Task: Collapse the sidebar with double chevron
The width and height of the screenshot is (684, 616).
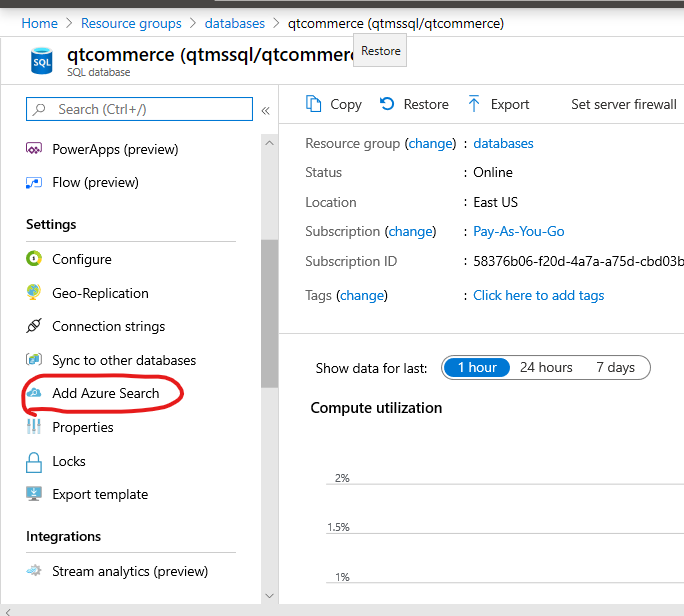Action: (266, 110)
